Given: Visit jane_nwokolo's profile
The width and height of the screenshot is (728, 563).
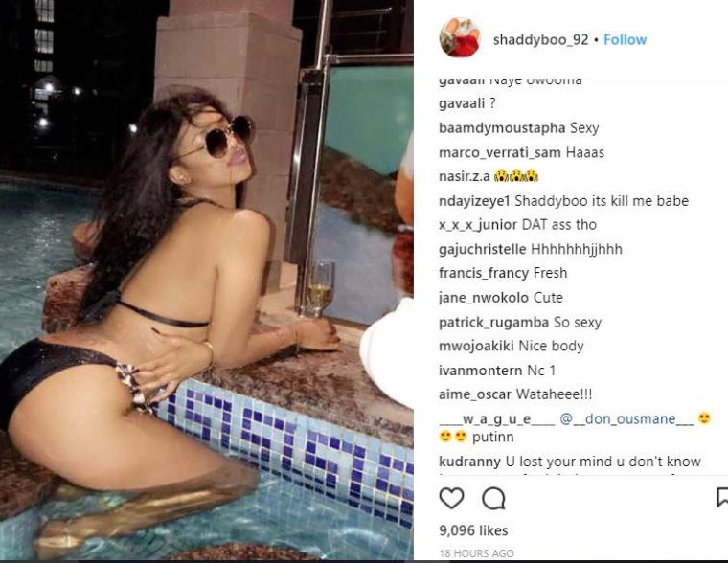Looking at the screenshot, I should [x=484, y=298].
